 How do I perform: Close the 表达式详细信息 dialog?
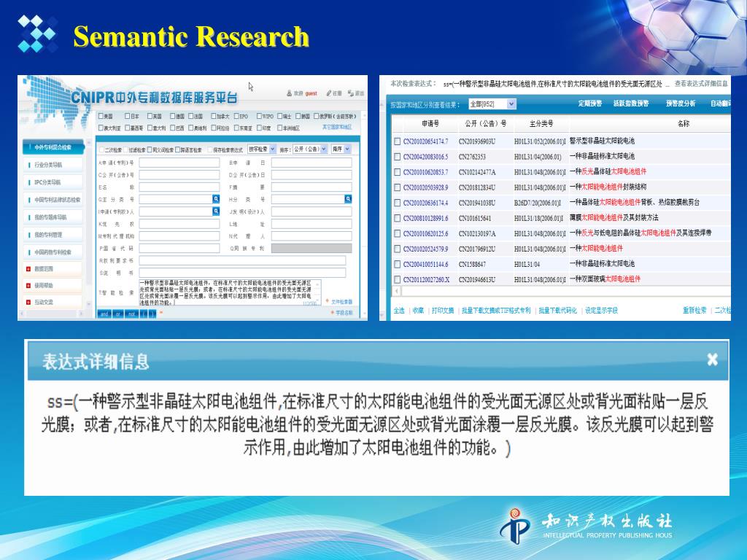(712, 359)
